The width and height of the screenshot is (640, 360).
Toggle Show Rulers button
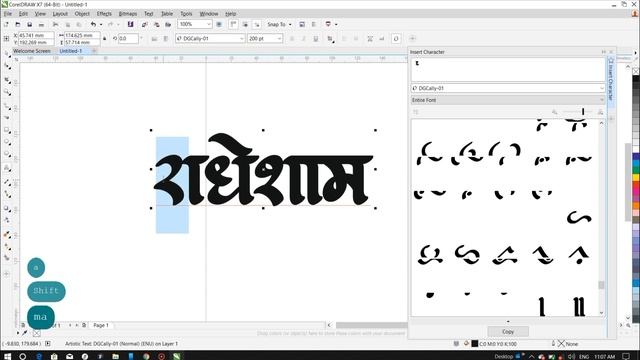click(233, 24)
